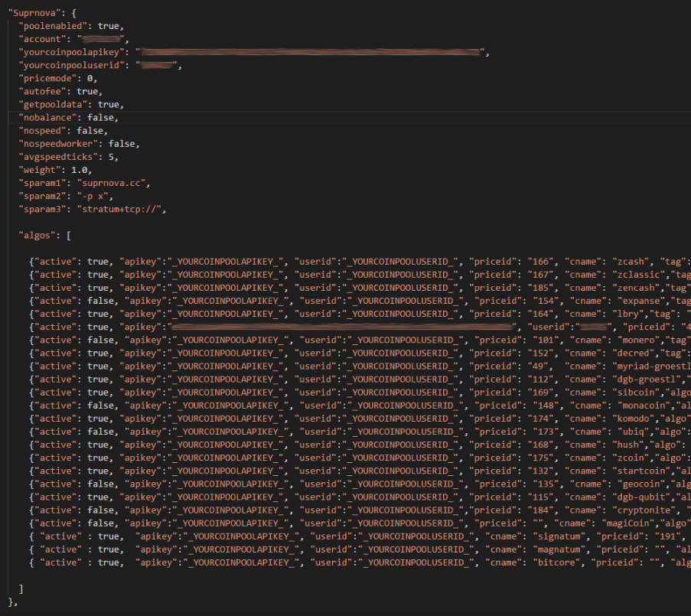Click the priceid value "191"
The height and width of the screenshot is (616, 691).
coord(667,536)
